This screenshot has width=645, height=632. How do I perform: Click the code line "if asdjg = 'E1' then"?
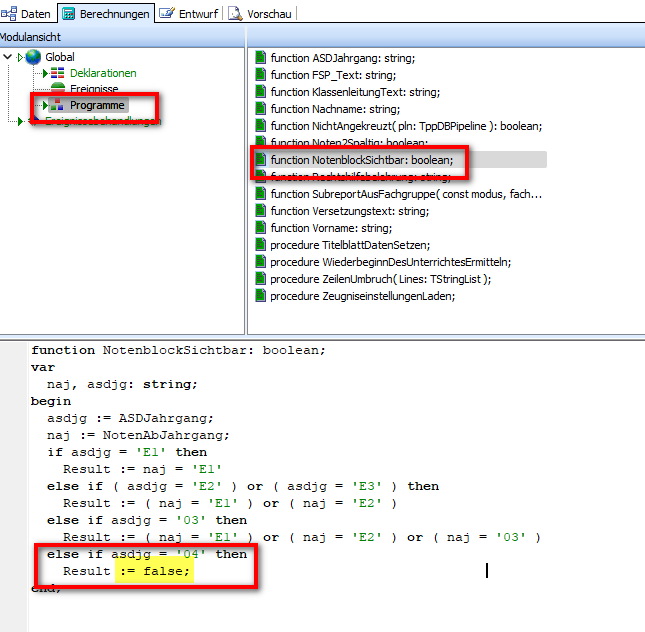click(127, 452)
